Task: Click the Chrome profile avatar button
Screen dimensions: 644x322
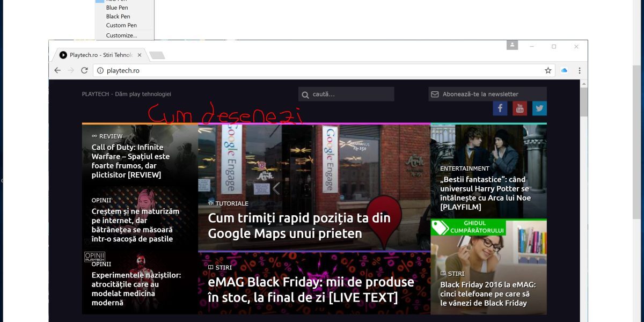Action: 513,45
